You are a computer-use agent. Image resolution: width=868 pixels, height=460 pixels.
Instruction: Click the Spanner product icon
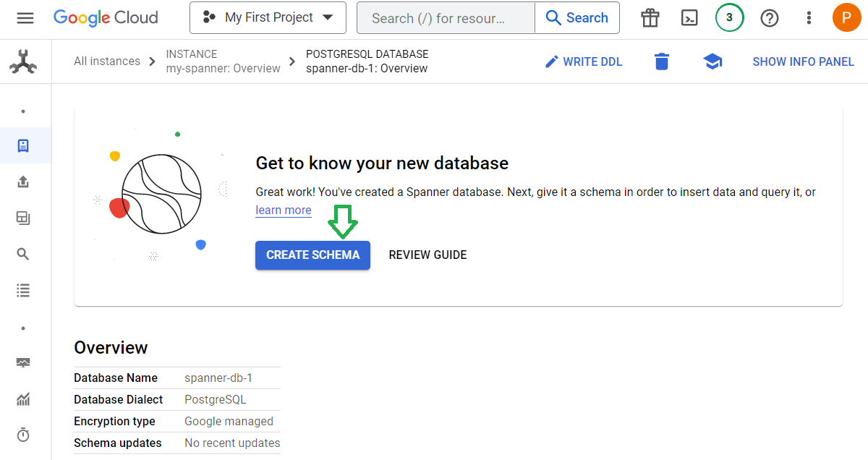click(22, 62)
